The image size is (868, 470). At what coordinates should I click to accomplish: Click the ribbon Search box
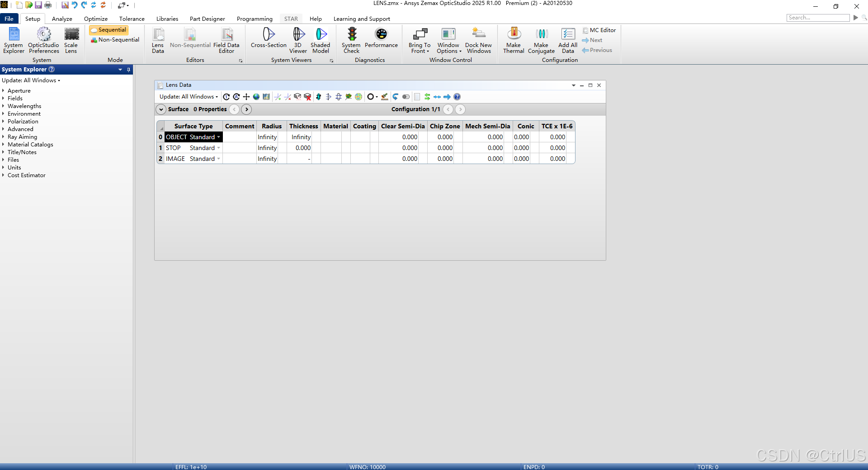pyautogui.click(x=818, y=18)
